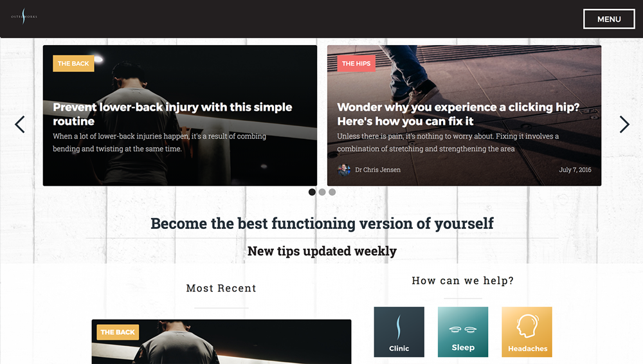This screenshot has width=643, height=364.
Task: Select the second carousel dot
Action: click(322, 192)
